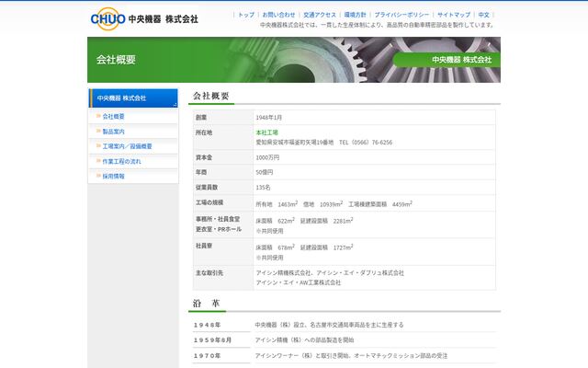Click the 資本金 row label
The image size is (588, 368).
click(204, 157)
